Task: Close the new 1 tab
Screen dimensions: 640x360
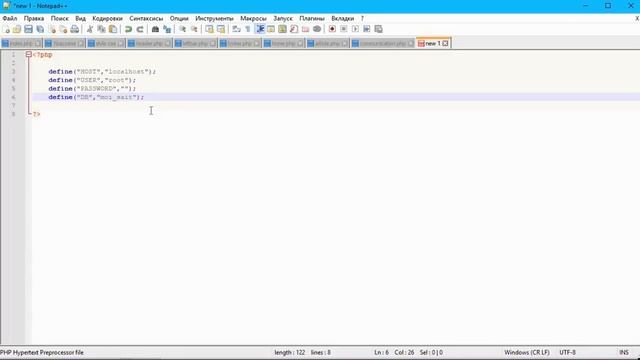Action: pyautogui.click(x=445, y=43)
